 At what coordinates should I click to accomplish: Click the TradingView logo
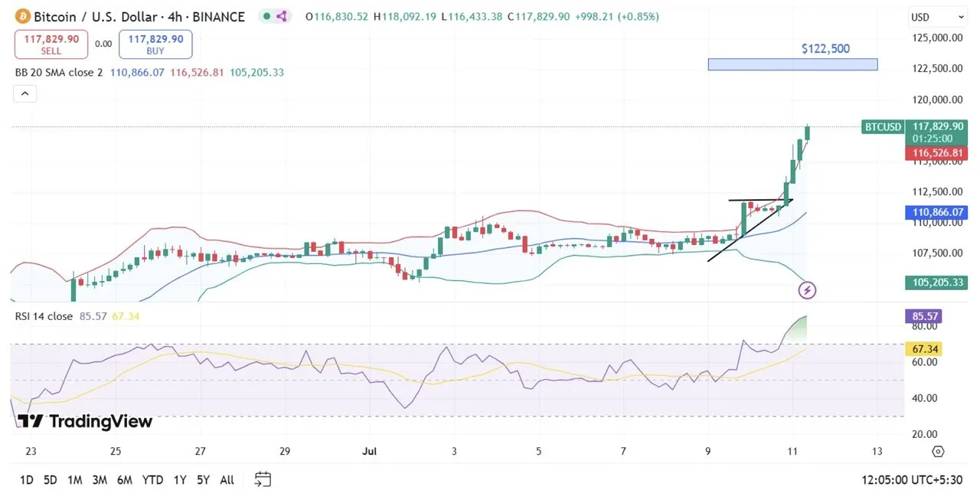[84, 421]
